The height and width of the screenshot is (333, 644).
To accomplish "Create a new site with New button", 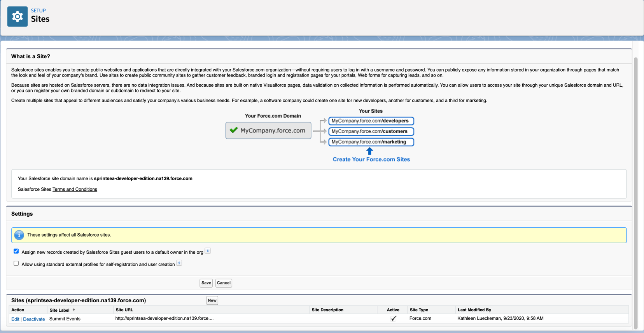I will pos(212,300).
